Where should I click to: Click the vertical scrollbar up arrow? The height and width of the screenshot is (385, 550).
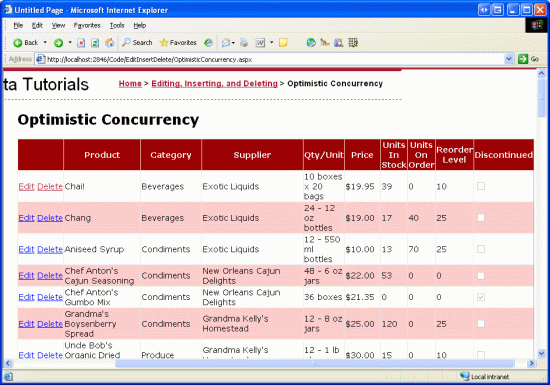pyautogui.click(x=542, y=74)
